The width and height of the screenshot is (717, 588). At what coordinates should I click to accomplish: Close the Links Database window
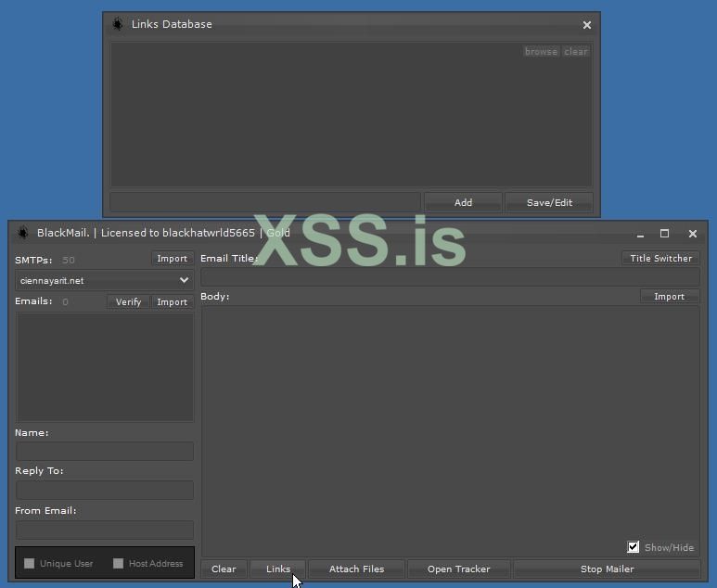click(587, 25)
